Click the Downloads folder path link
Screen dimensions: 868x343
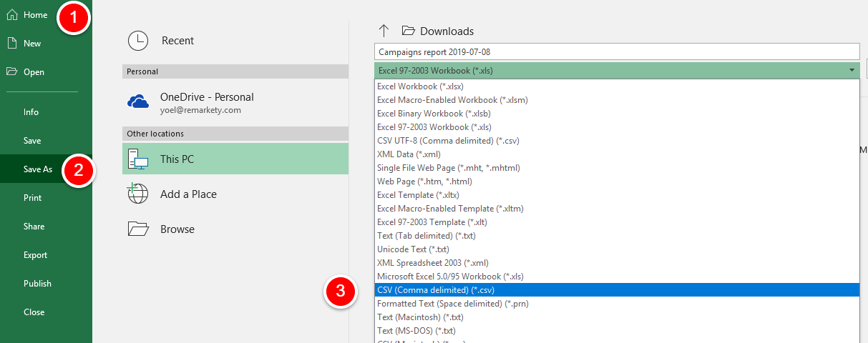click(447, 31)
